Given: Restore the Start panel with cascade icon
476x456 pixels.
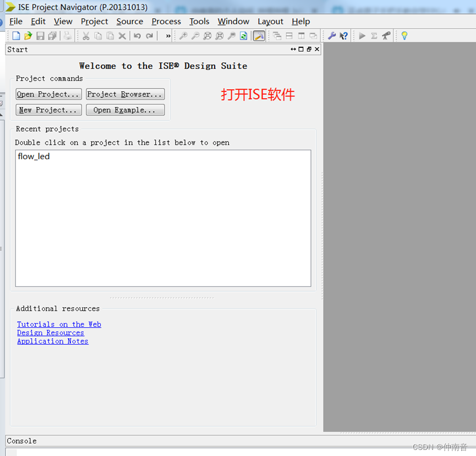Looking at the screenshot, I should (x=309, y=49).
